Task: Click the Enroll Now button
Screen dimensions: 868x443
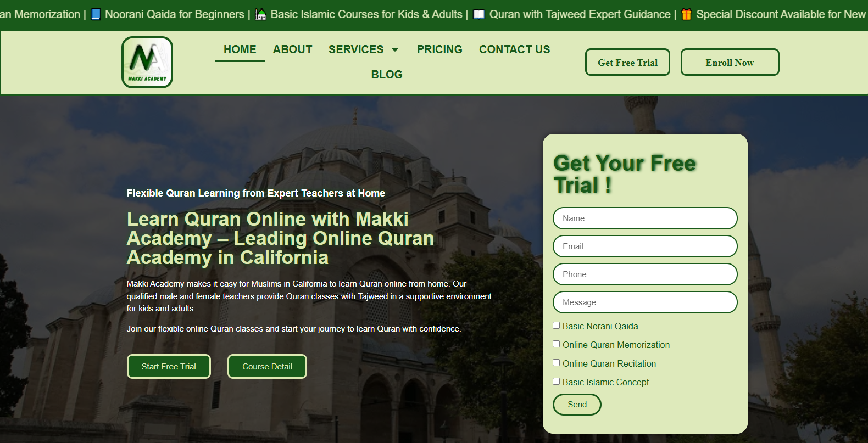Action: (730, 62)
